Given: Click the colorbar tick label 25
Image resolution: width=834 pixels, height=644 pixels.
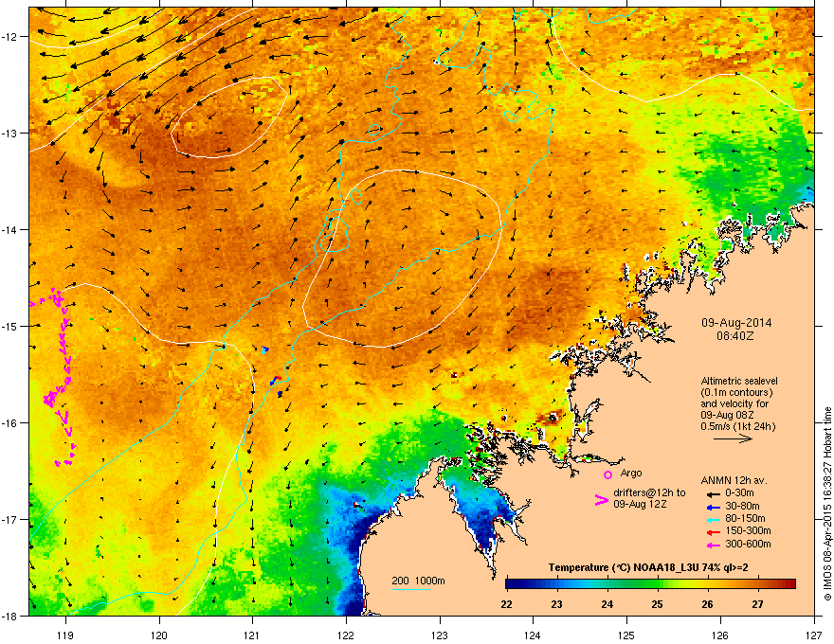Looking at the screenshot, I should pos(657,604).
